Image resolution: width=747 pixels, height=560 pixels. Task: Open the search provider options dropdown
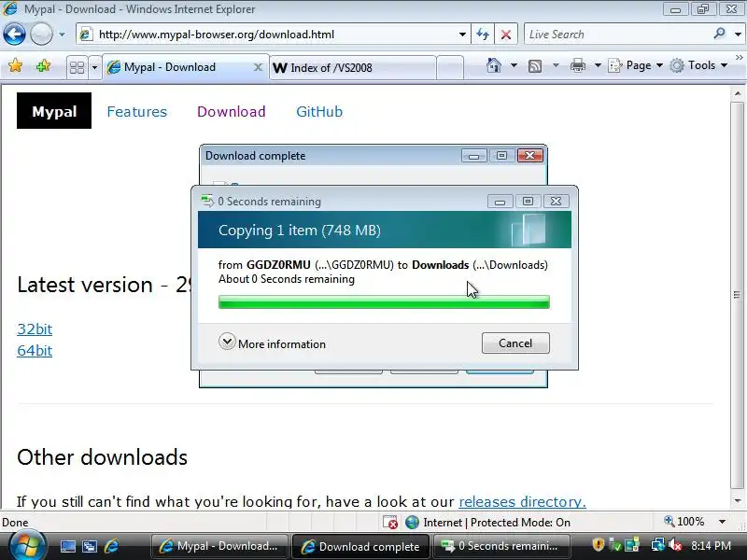tap(738, 35)
